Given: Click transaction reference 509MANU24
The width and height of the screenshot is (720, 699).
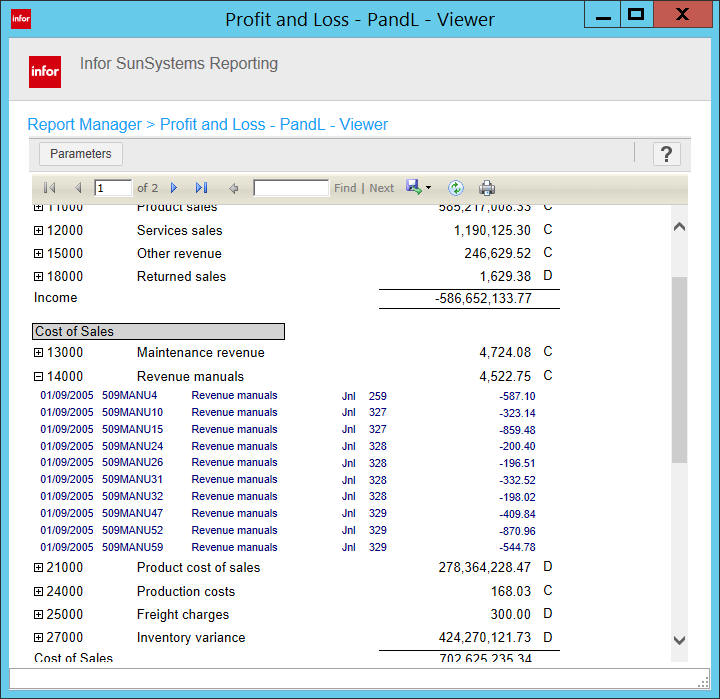Looking at the screenshot, I should pos(132,446).
